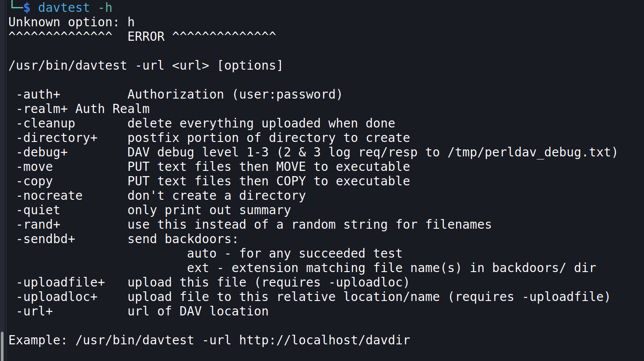This screenshot has height=361, width=644.
Task: Click the -realm+ option flag
Action: tap(42, 109)
